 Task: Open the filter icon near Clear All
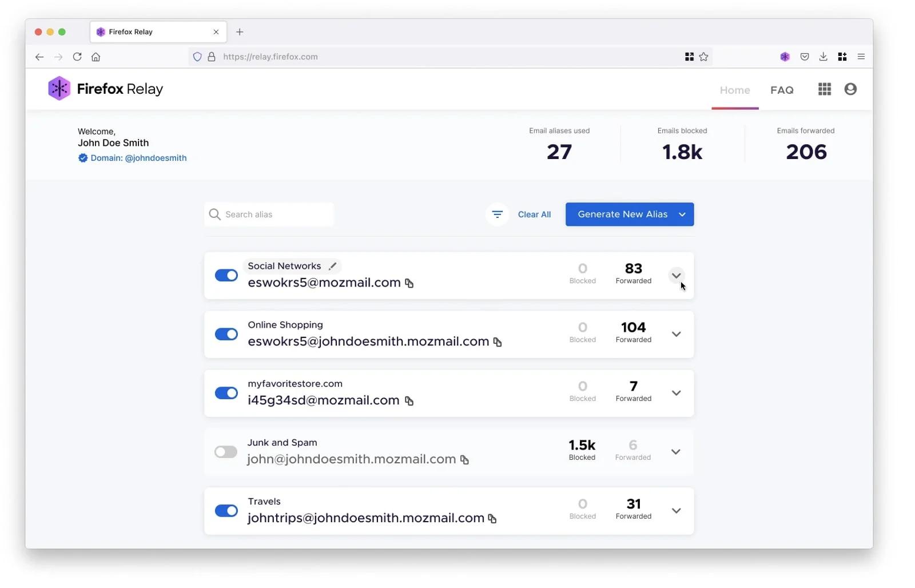tap(497, 214)
